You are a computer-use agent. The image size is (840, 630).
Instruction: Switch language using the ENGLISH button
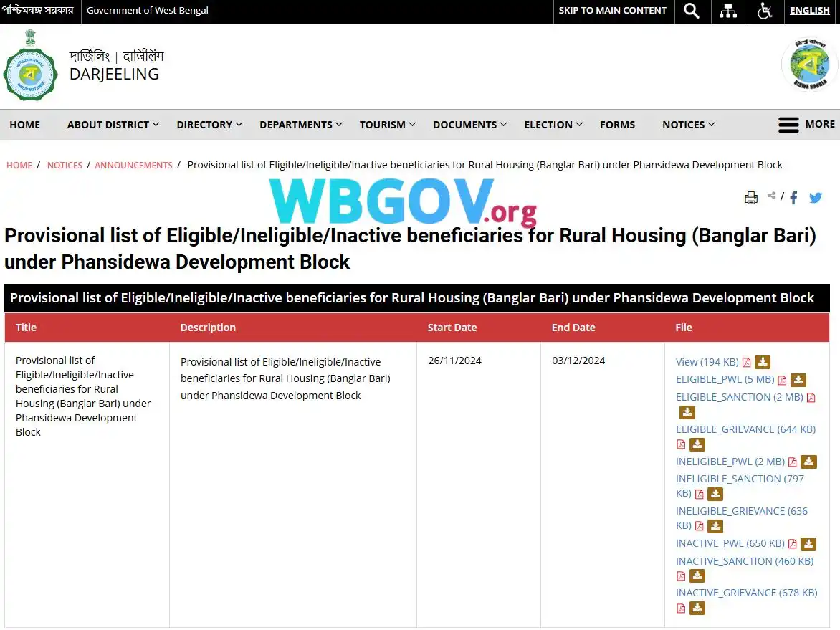coord(809,10)
